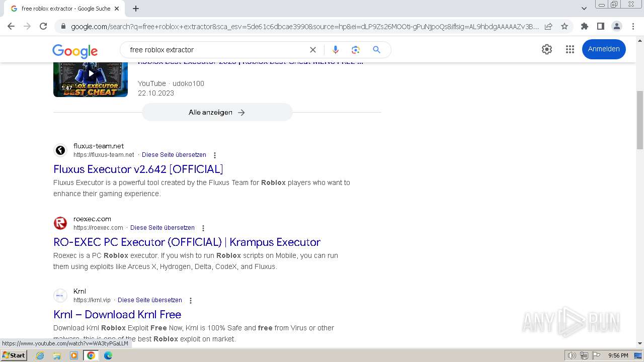Open more options for krnl.vip result
This screenshot has height=362, width=644.
(x=191, y=301)
